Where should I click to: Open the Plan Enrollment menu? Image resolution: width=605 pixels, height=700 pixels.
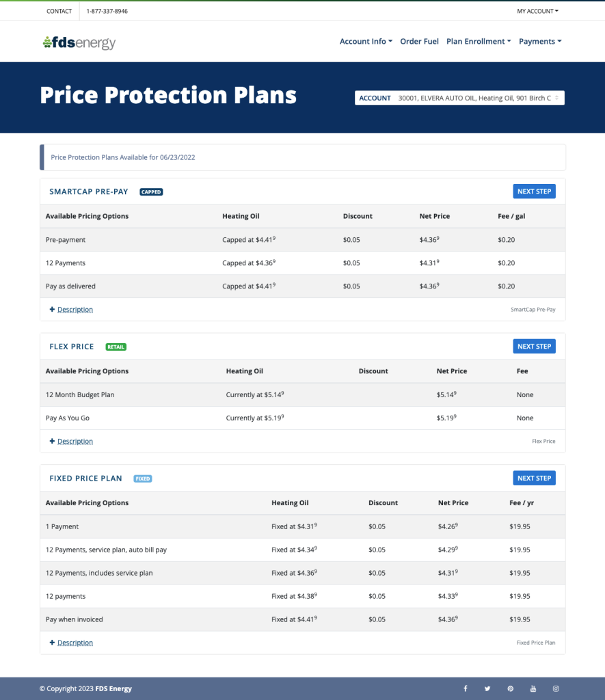[x=479, y=42]
